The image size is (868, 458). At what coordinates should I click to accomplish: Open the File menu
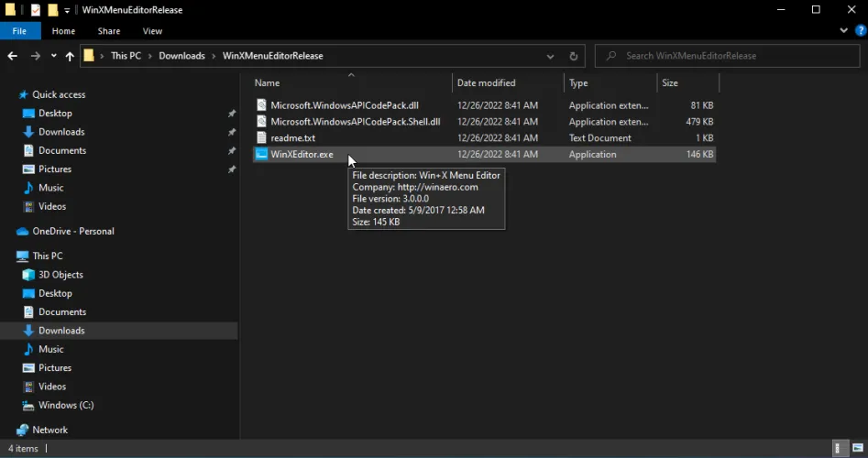click(19, 31)
